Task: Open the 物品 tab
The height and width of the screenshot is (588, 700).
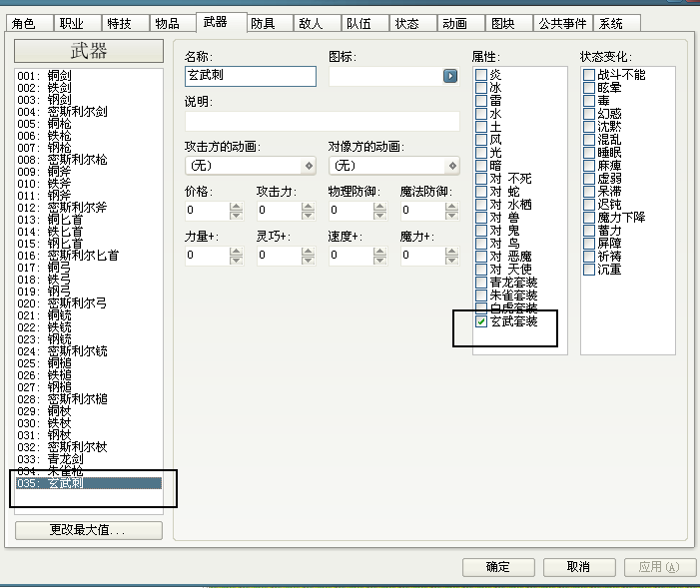Action: pyautogui.click(x=173, y=23)
